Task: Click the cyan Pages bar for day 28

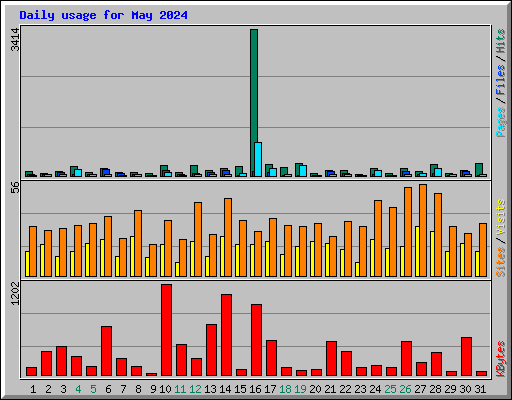Action: coord(438,172)
